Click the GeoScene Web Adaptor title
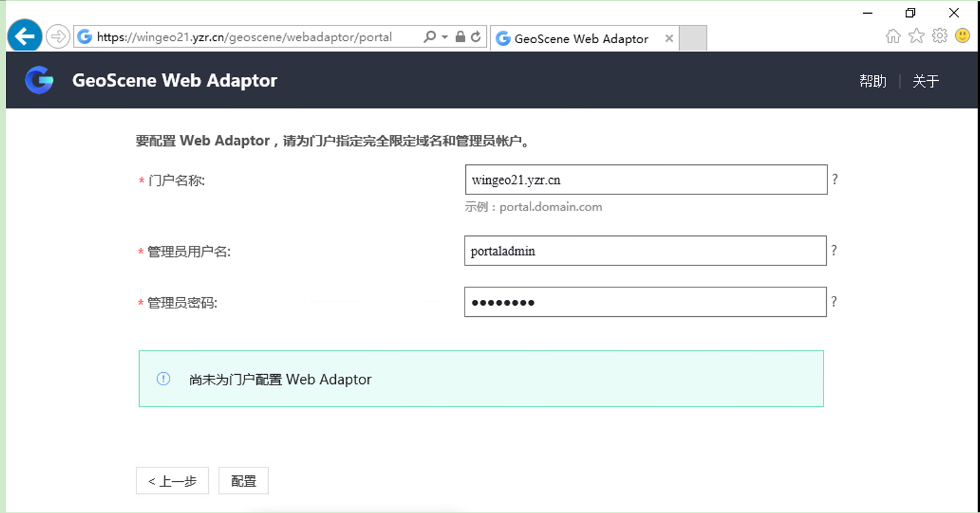980x513 pixels. click(175, 80)
